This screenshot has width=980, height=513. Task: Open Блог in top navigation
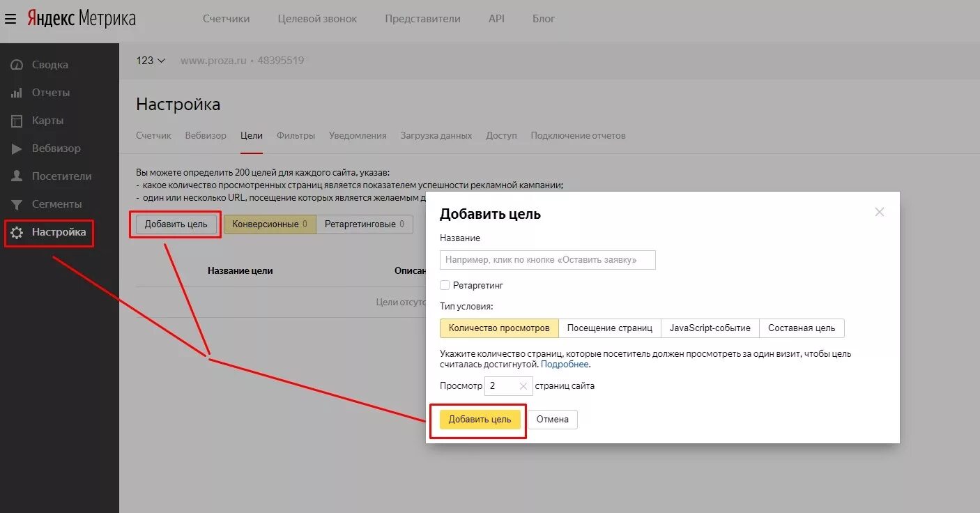tap(544, 19)
